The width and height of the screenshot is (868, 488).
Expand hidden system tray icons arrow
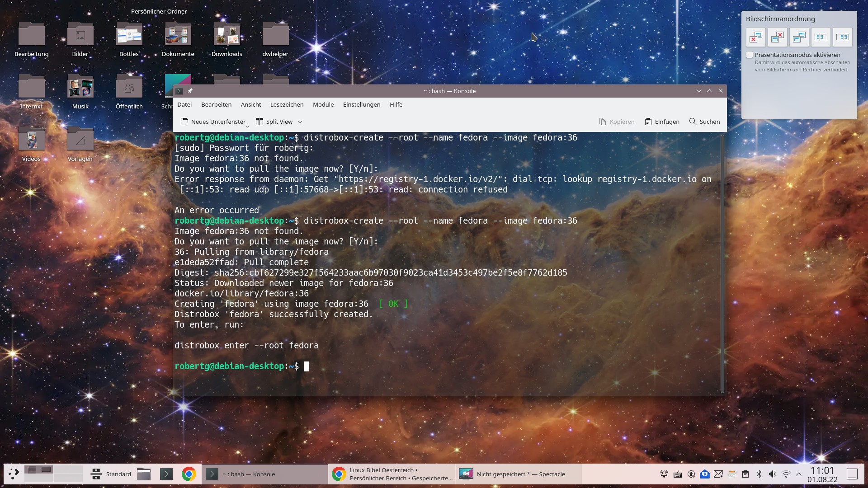click(x=799, y=474)
